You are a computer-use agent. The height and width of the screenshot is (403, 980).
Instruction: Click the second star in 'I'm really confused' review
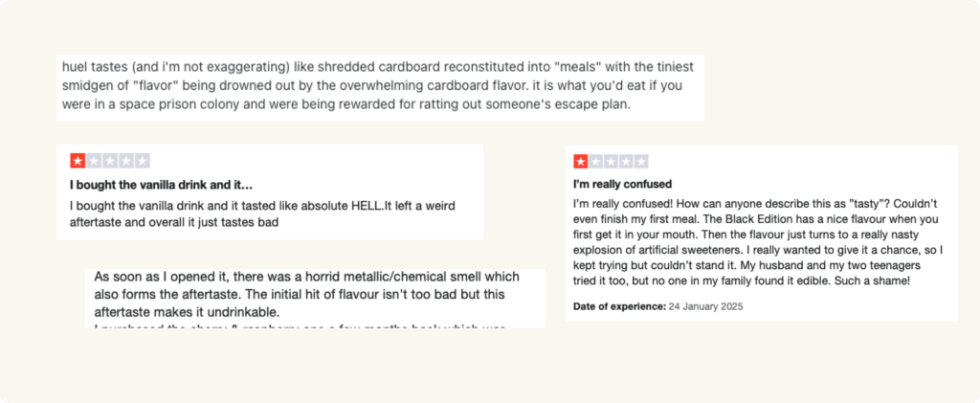pos(595,162)
